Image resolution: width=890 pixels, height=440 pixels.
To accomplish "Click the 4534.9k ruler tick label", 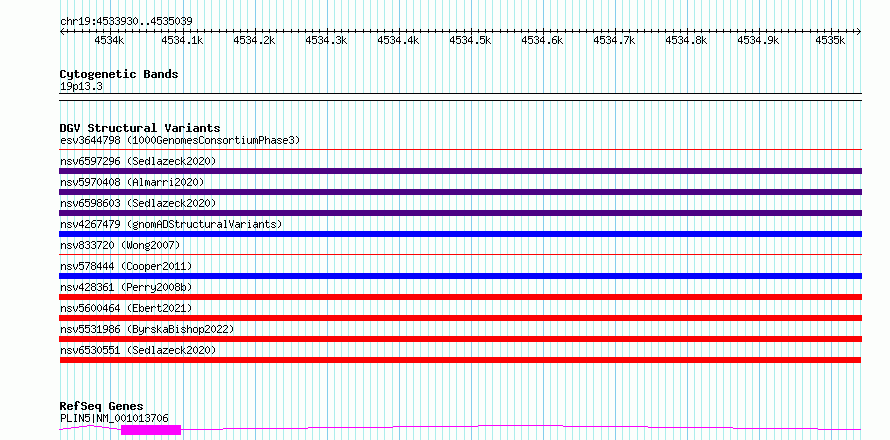I will (759, 40).
